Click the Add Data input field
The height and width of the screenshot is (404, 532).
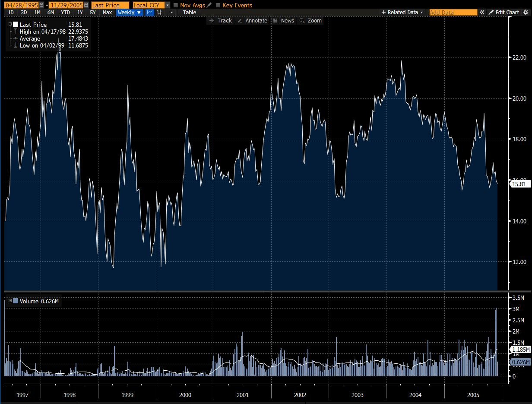click(x=453, y=13)
